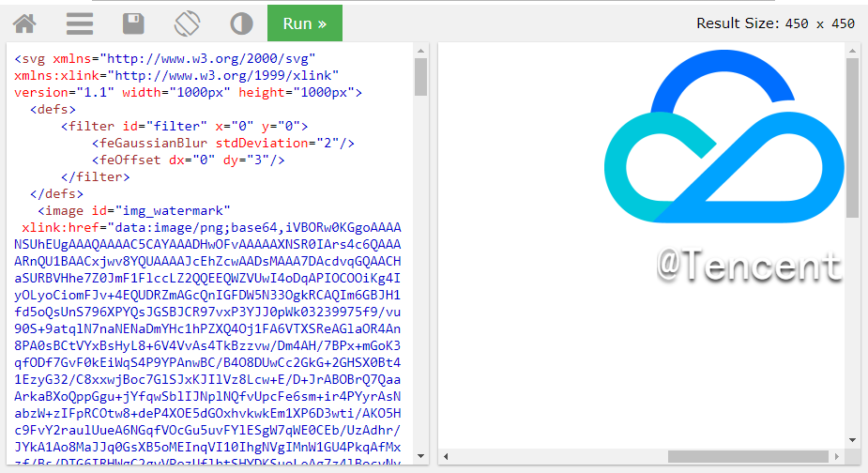The width and height of the screenshot is (868, 473).
Task: Click the feOffset dx dy code line
Action: [189, 160]
